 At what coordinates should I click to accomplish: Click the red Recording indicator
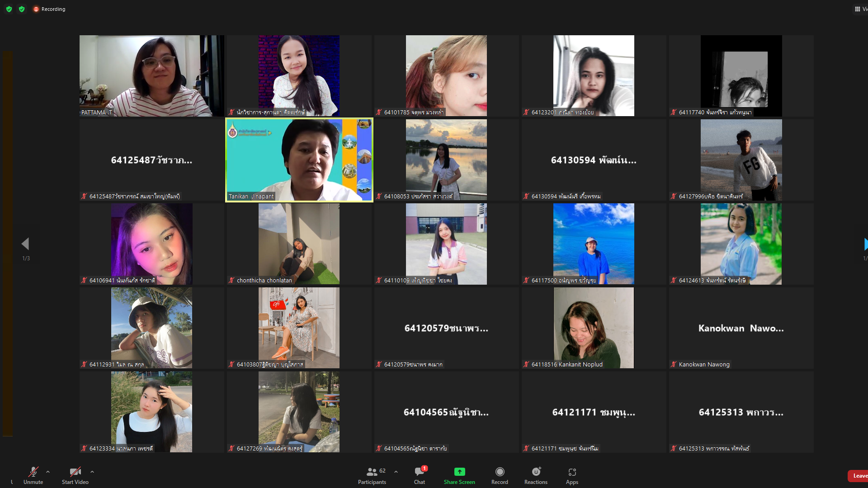pyautogui.click(x=36, y=9)
